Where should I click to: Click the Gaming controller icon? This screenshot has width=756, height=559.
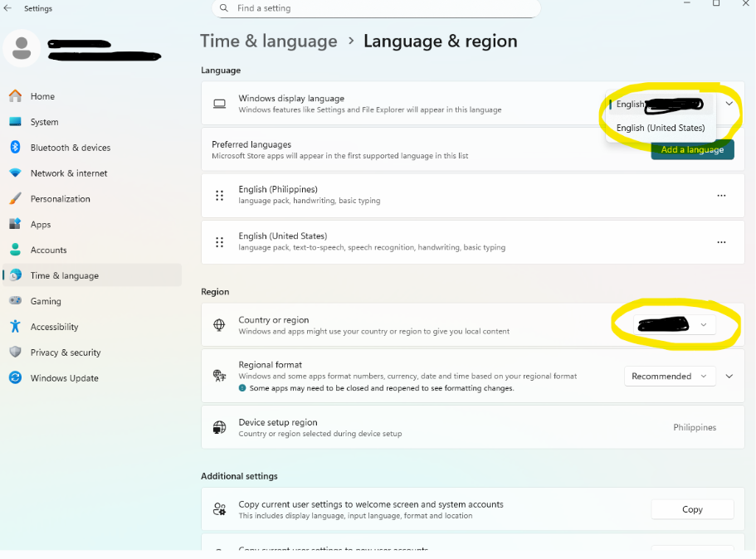click(x=16, y=300)
